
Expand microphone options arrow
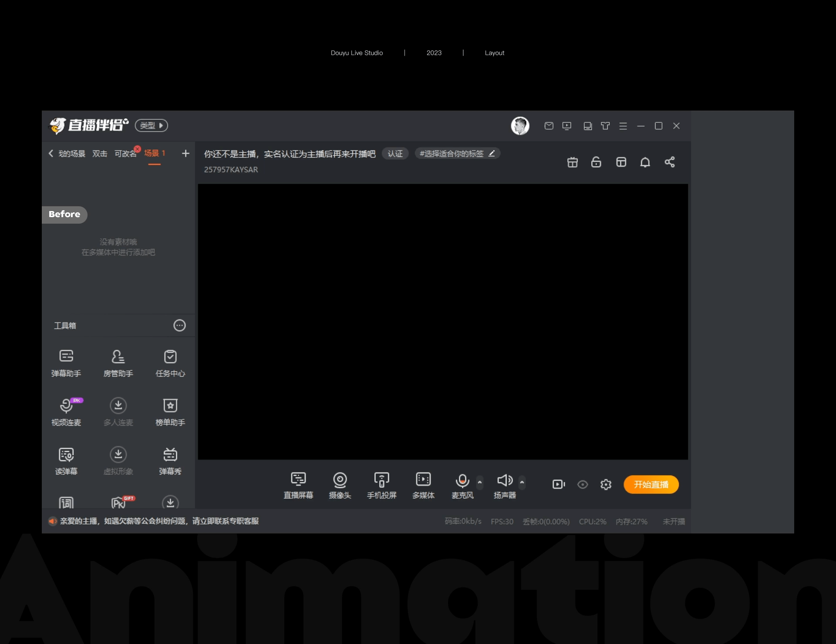[x=480, y=482]
